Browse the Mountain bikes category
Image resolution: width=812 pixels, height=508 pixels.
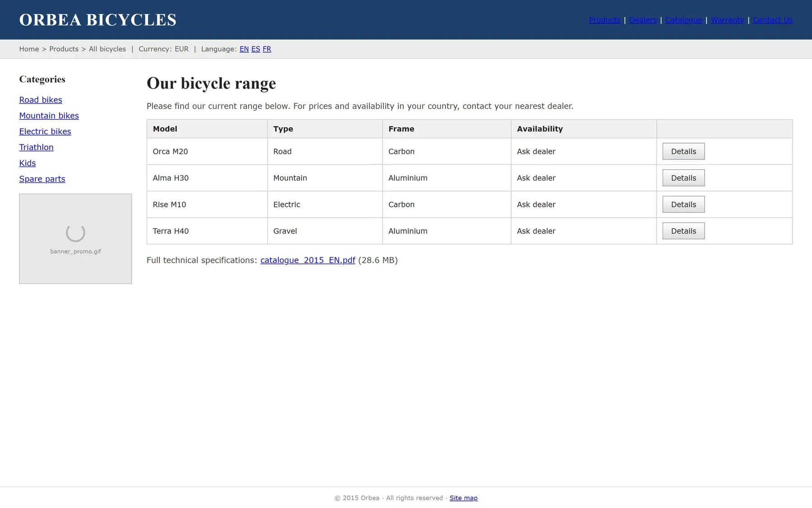pos(49,116)
